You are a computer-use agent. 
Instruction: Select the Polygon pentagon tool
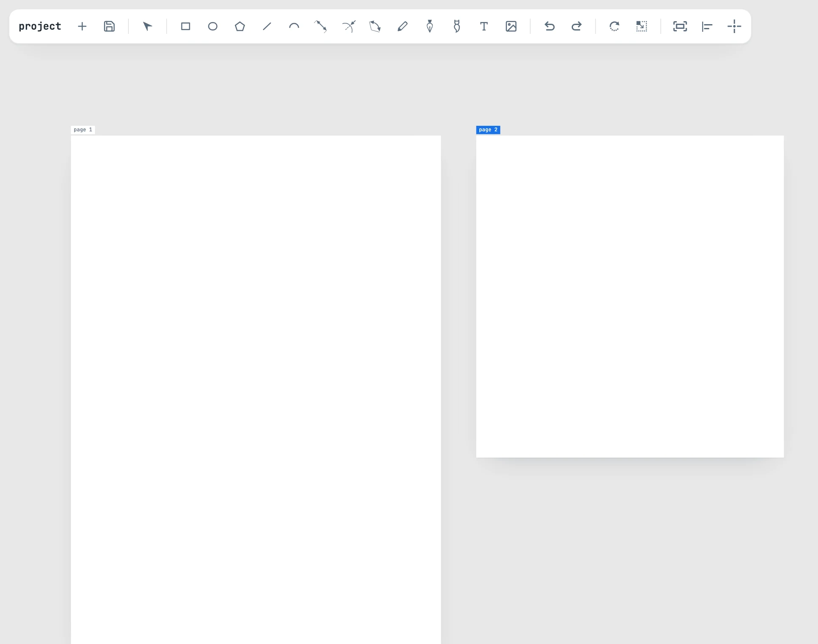[x=240, y=26]
